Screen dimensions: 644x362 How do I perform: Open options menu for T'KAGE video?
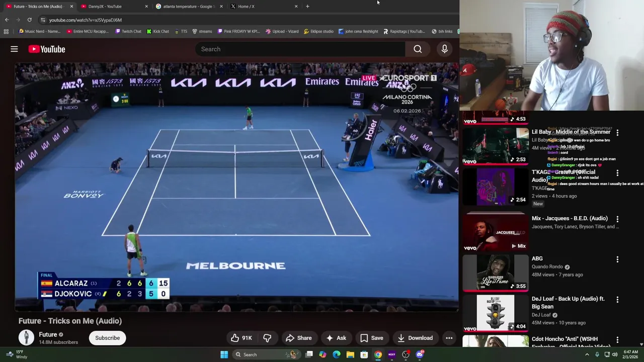(617, 173)
